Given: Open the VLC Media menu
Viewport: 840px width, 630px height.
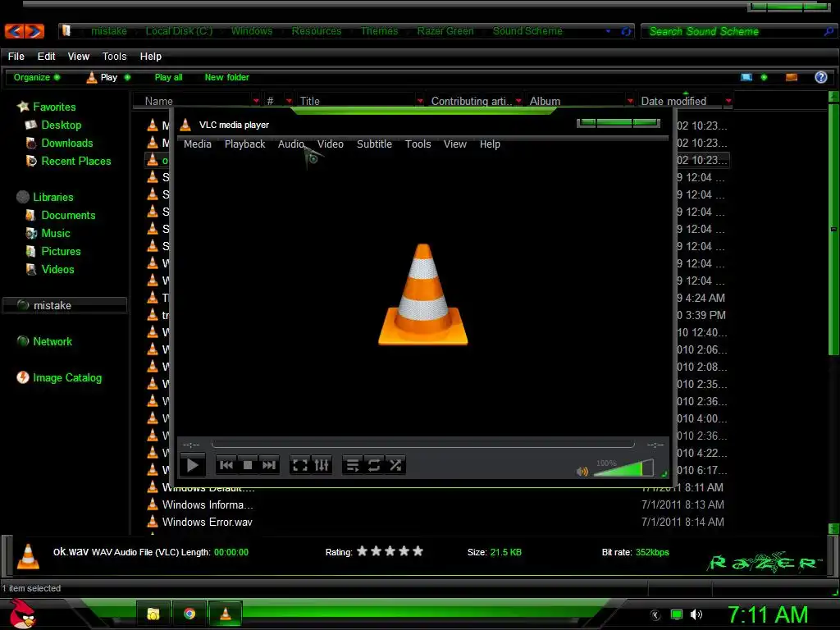Looking at the screenshot, I should 198,144.
